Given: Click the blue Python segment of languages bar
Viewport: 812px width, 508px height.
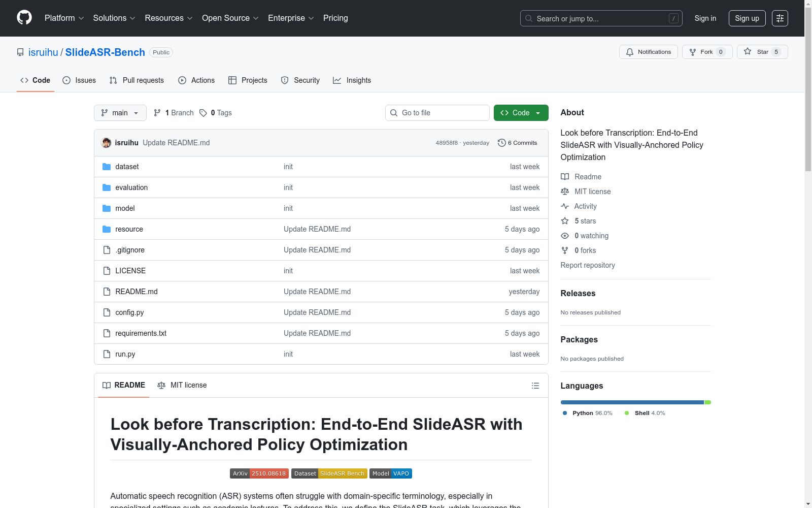Looking at the screenshot, I should pyautogui.click(x=632, y=402).
